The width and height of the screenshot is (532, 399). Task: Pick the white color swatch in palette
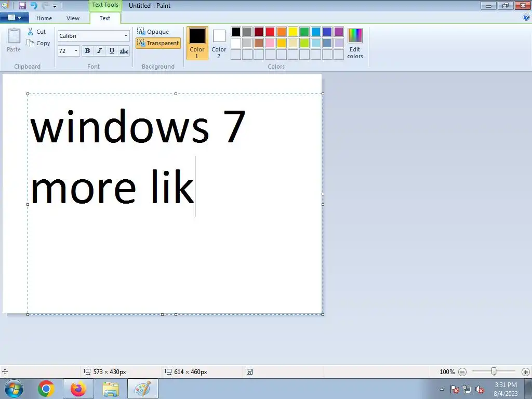click(236, 43)
